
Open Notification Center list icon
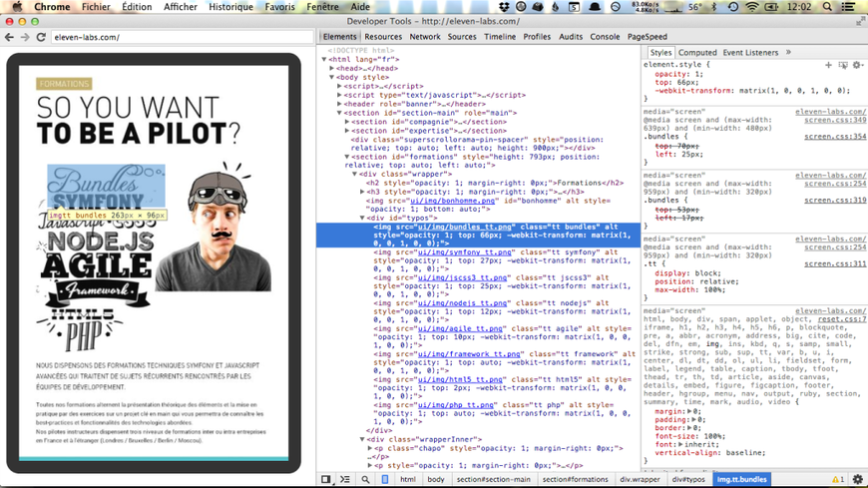coord(847,7)
